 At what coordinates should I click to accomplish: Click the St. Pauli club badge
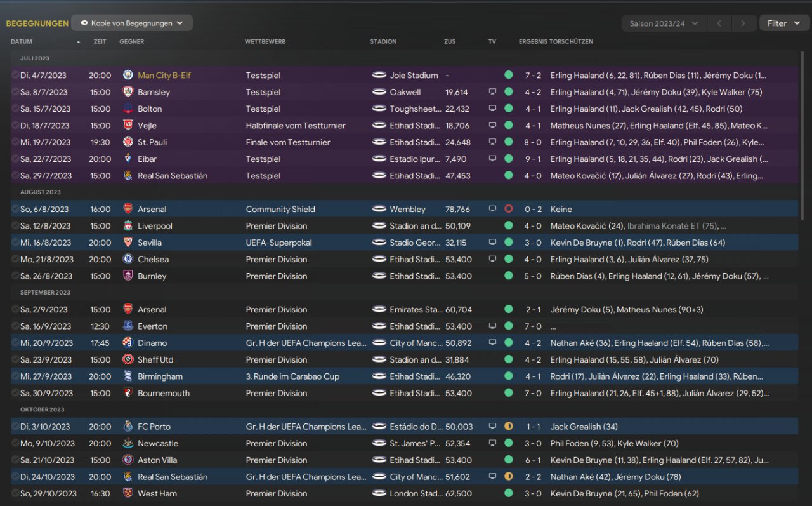tap(128, 142)
